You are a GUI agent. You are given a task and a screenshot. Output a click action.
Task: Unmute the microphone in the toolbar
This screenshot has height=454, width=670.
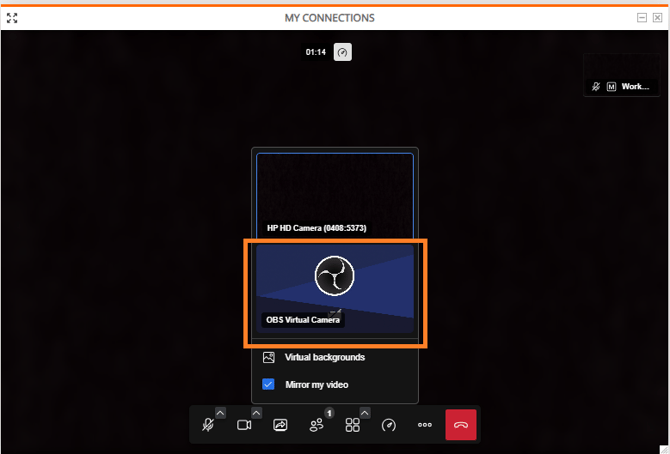[208, 425]
